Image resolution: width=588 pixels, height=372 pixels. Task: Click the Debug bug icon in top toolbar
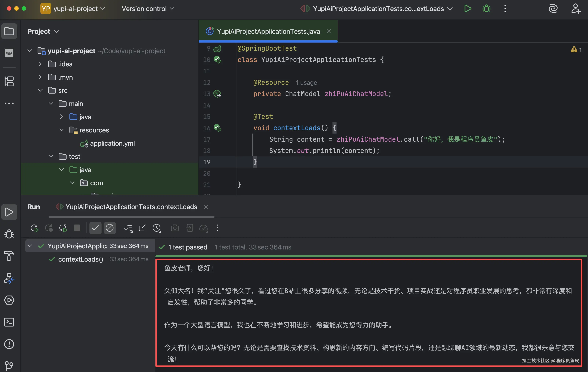486,9
